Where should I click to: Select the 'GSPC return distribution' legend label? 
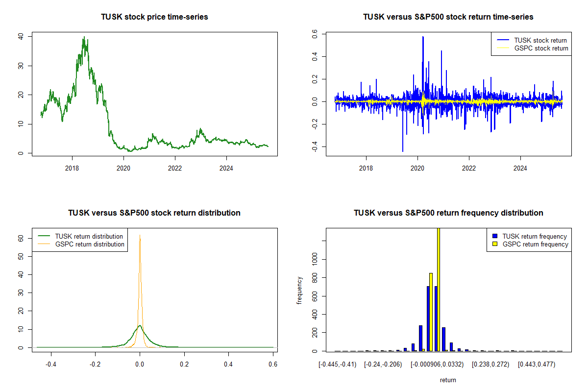click(90, 244)
